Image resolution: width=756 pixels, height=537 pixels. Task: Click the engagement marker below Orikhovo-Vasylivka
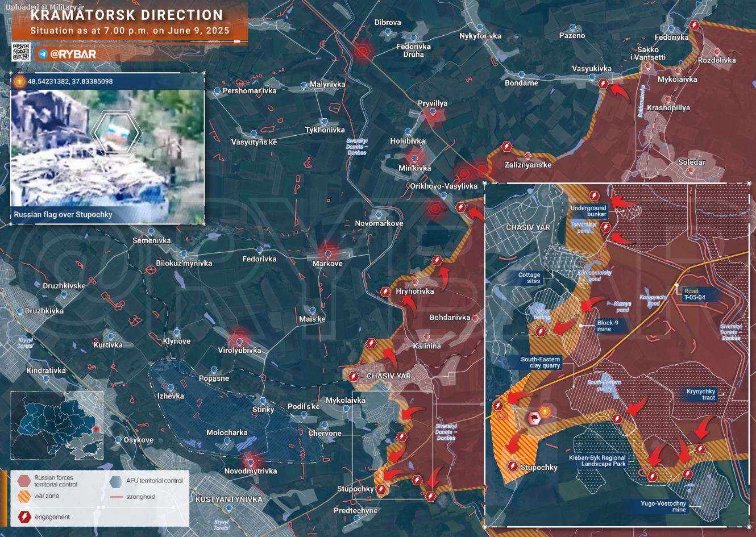pos(461,207)
